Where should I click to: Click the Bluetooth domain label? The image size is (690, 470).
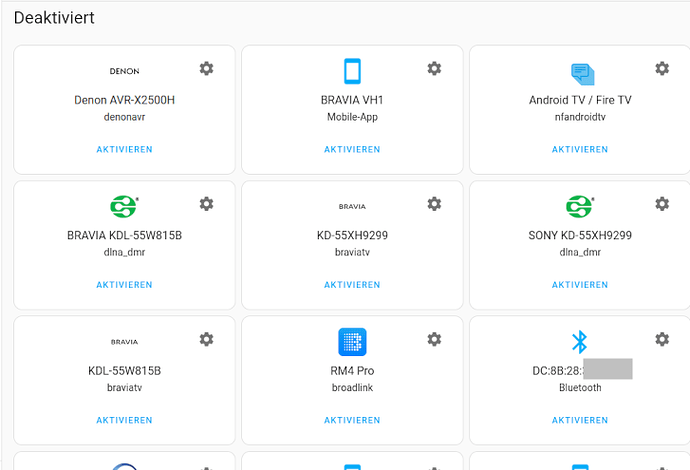[x=580, y=388]
